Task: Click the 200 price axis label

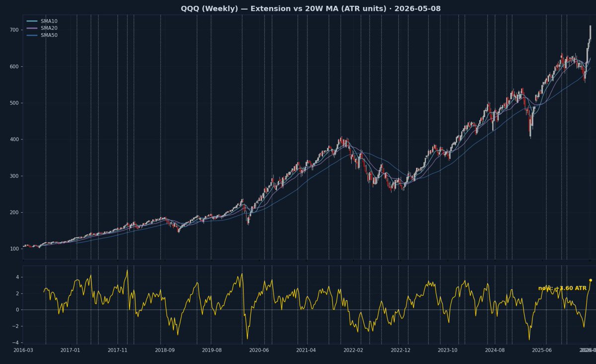Action: (x=14, y=213)
